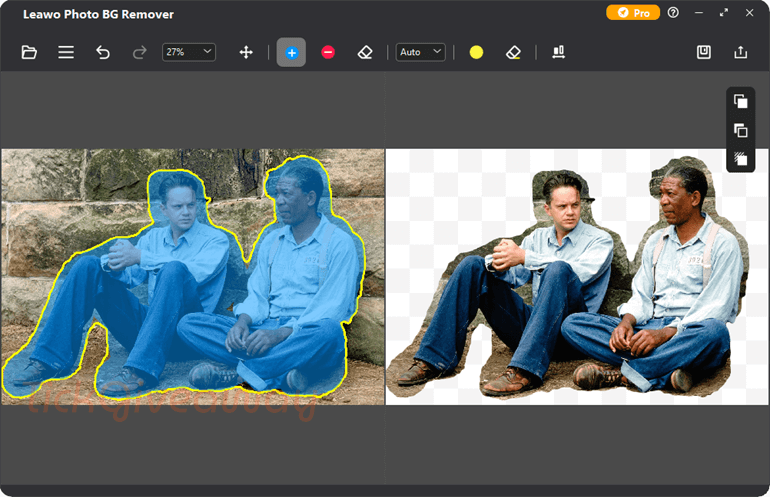Export the resulting image
This screenshot has width=770, height=497.
(x=741, y=52)
